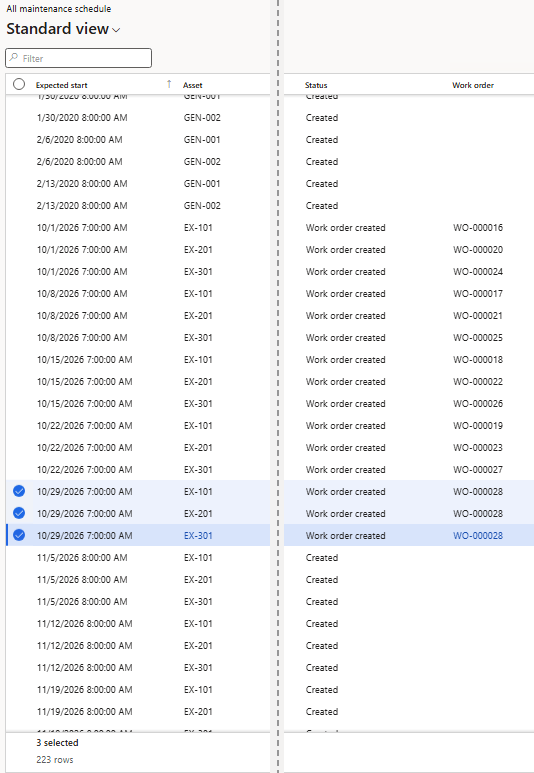This screenshot has width=534, height=773.
Task: Click GEN-001 asset on 2/13/2020 row
Action: pyautogui.click(x=202, y=183)
